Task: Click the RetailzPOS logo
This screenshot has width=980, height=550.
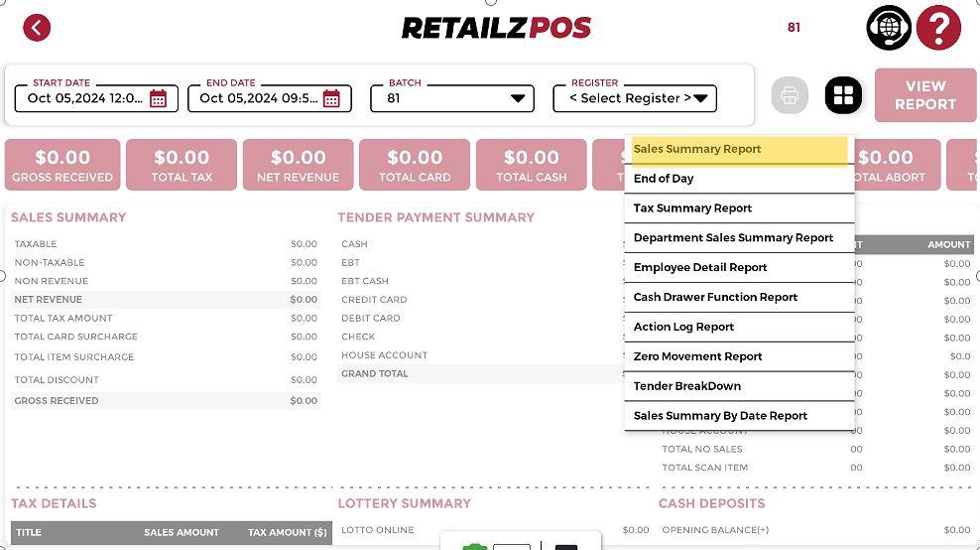Action: [496, 28]
